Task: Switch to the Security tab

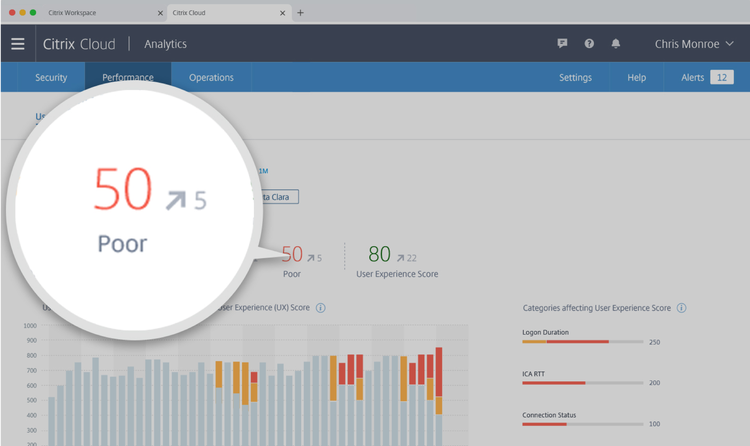Action: [x=51, y=78]
